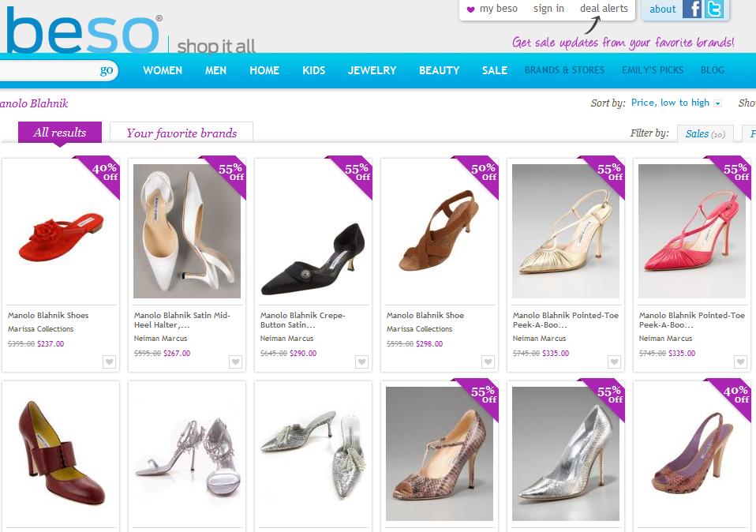The width and height of the screenshot is (756, 532).
Task: Filter by Sales (10)
Action: (705, 134)
